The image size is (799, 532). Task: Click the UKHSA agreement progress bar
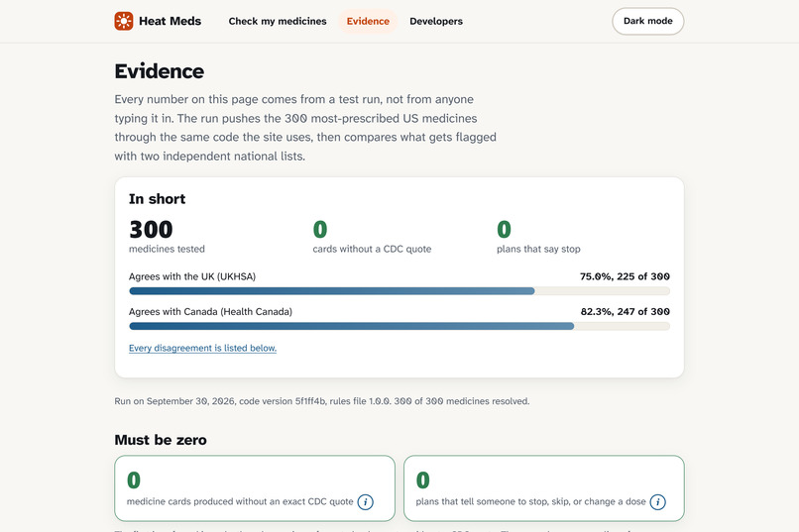pos(399,291)
